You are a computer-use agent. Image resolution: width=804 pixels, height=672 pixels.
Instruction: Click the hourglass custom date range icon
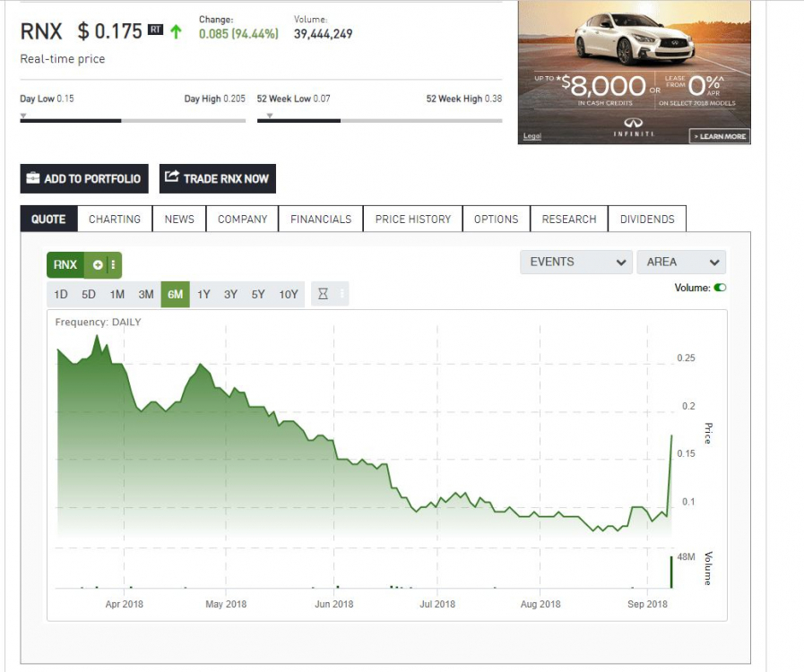point(324,294)
